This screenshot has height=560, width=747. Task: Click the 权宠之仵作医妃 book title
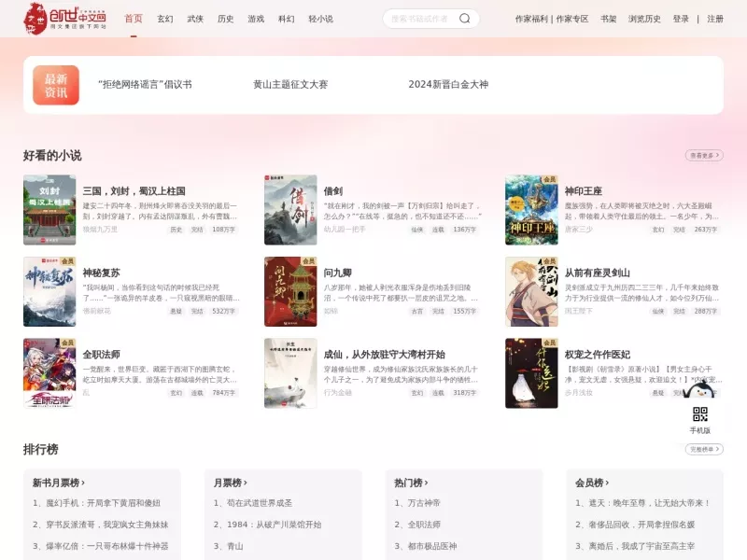click(x=598, y=355)
